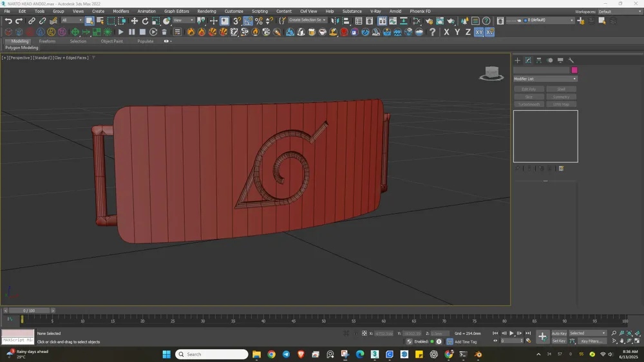
Task: Toggle the Auto Key button
Action: [559, 333]
